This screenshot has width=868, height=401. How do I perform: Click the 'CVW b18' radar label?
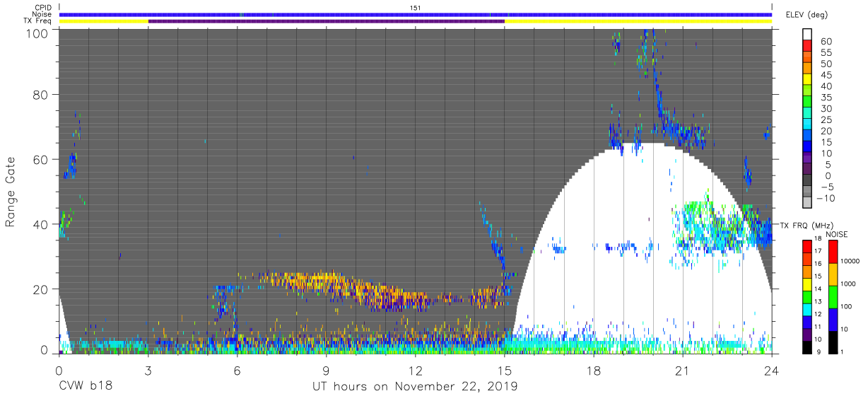85,387
